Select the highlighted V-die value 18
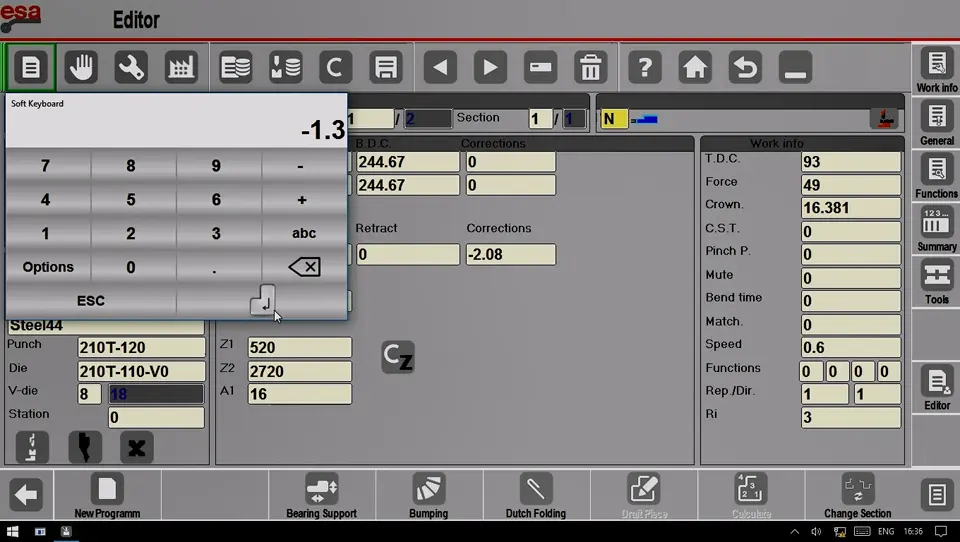This screenshot has height=542, width=960. tap(156, 394)
